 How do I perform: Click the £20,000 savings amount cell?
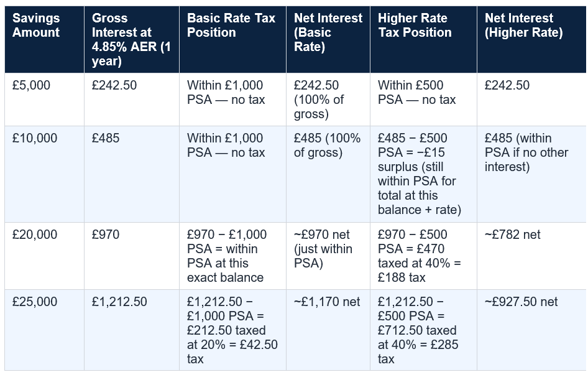(x=44, y=256)
